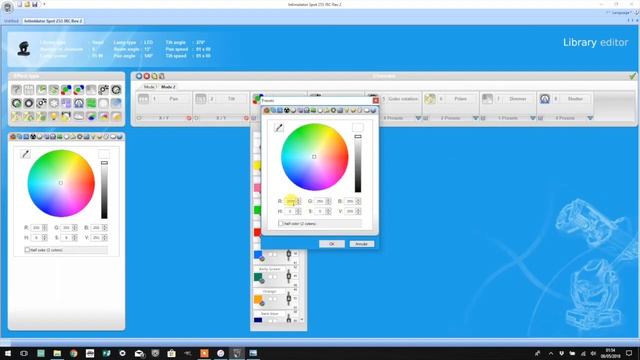
Task: Tick the checkbox under the Pan channel
Action: 139,118
